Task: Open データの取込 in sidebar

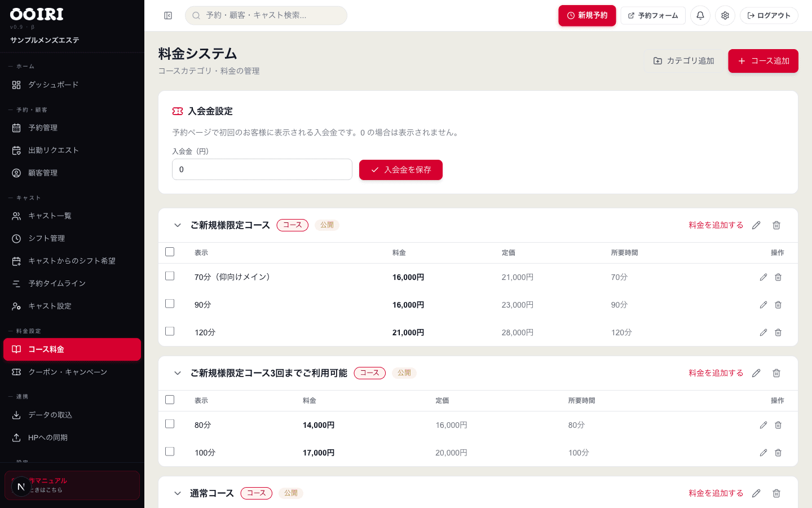Action: click(72, 415)
